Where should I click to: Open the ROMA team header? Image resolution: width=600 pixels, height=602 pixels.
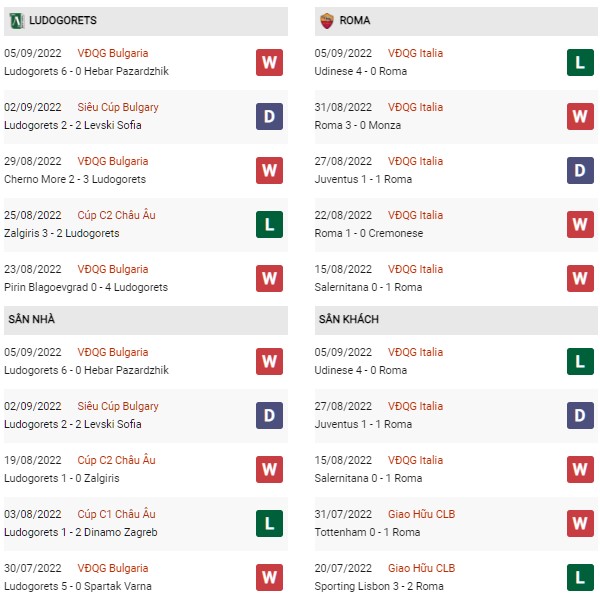[x=456, y=21]
